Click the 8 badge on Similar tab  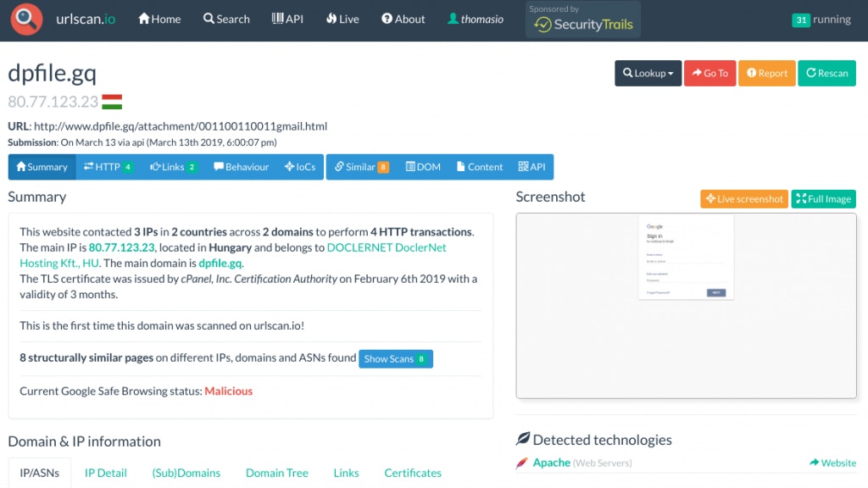pos(383,167)
